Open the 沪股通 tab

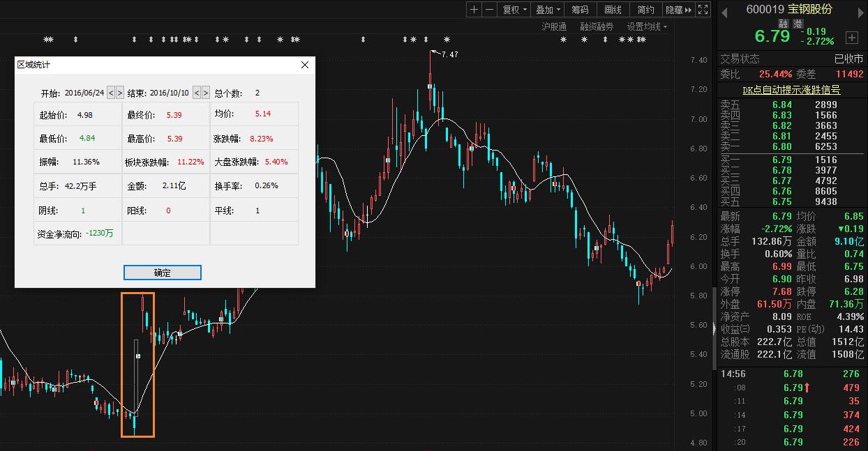tap(554, 26)
